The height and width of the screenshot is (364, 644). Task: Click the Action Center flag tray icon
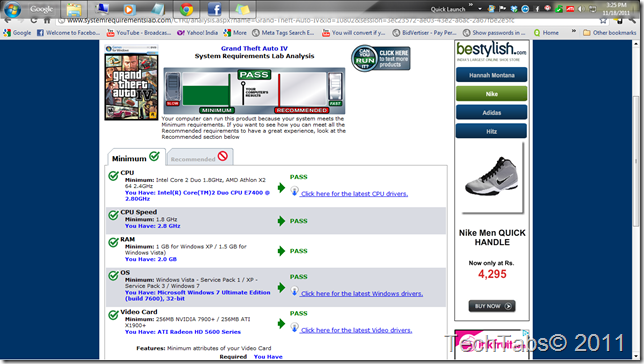click(502, 9)
